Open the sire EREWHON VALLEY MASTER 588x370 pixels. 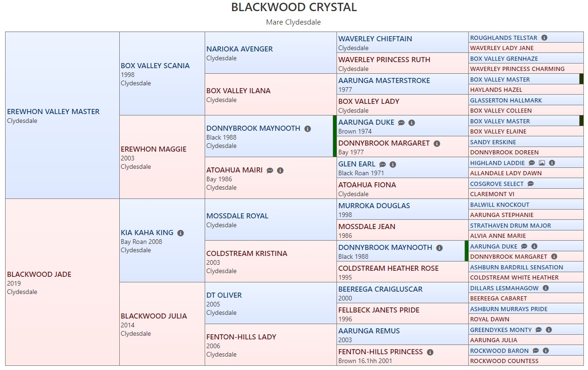pos(53,112)
